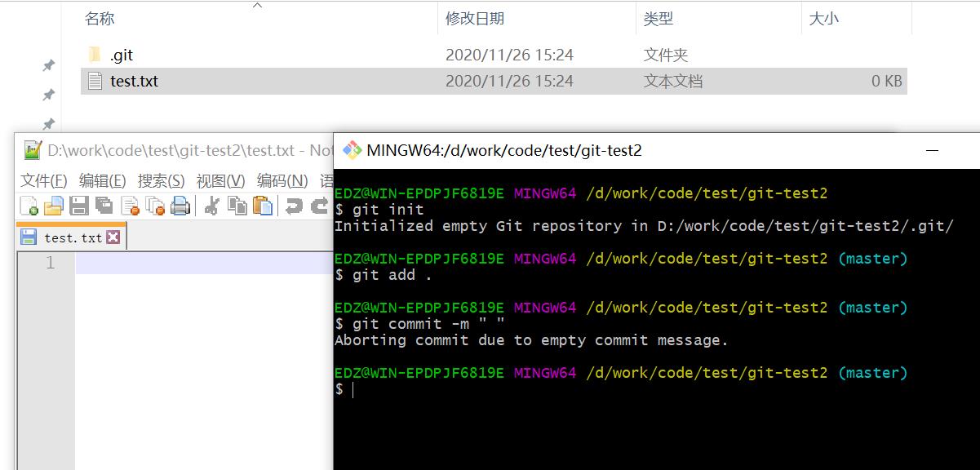Click the top pin icon in Explorer sidebar

(x=48, y=64)
